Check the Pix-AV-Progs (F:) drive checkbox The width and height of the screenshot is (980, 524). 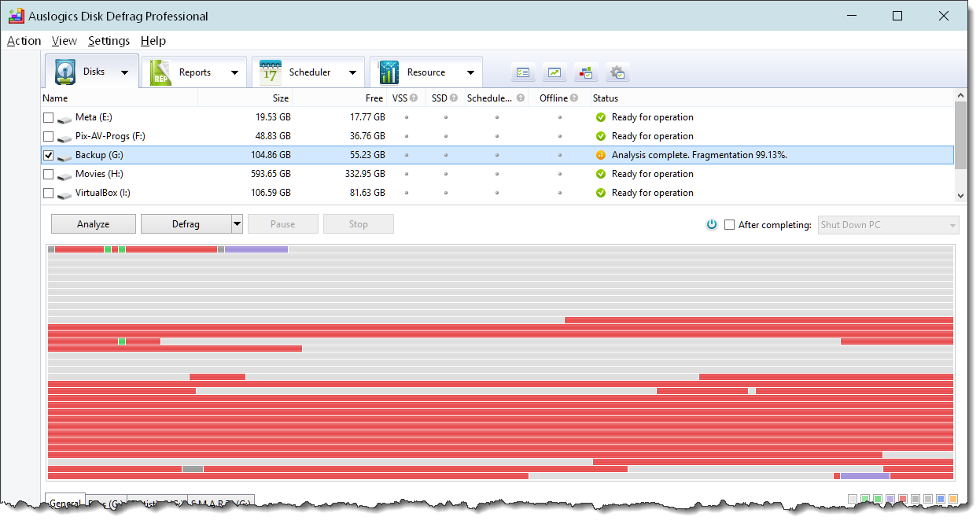click(49, 136)
